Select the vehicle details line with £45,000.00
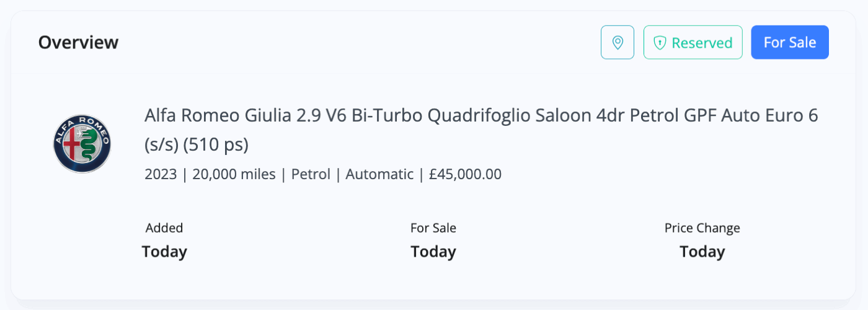 coord(323,174)
